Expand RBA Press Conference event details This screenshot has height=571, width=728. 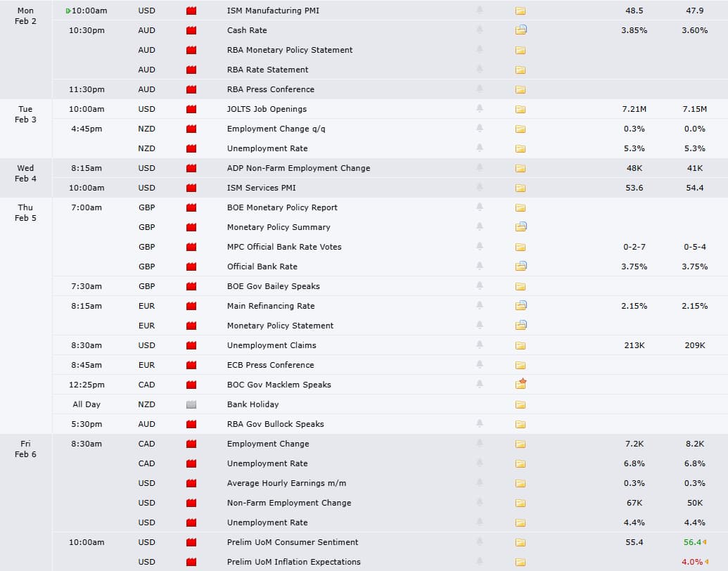point(521,89)
